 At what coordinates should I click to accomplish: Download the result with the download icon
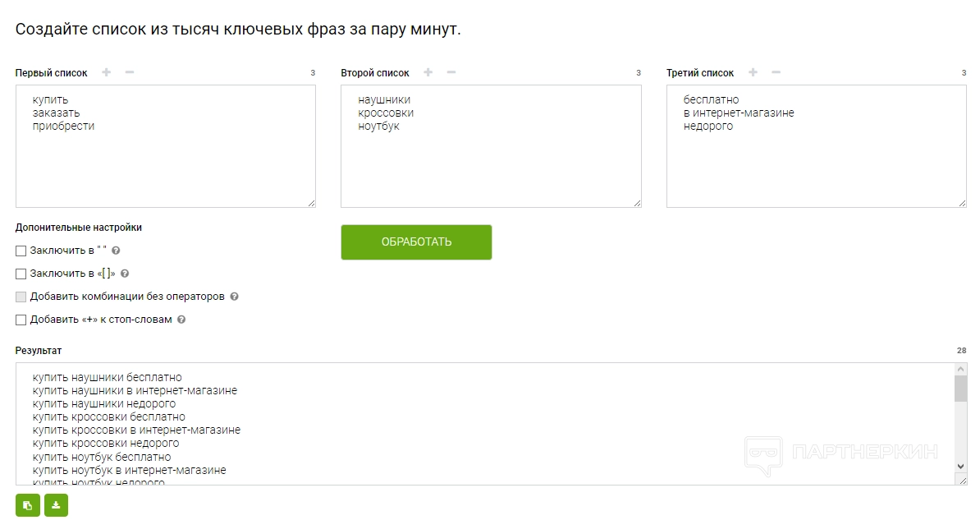click(x=56, y=505)
